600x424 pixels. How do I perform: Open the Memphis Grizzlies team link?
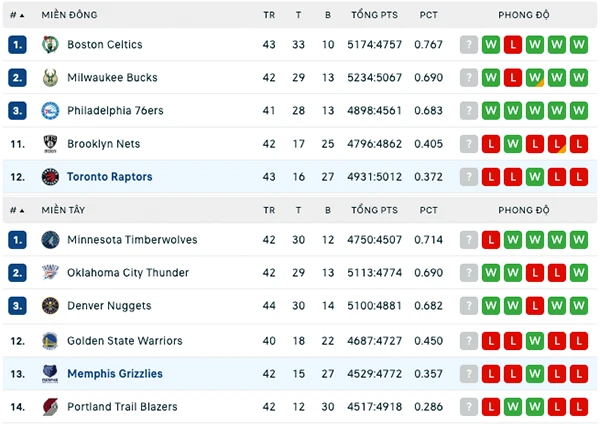point(115,373)
